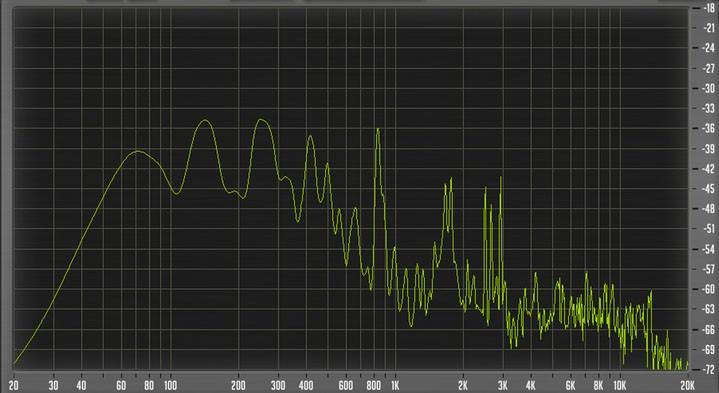The width and height of the screenshot is (719, 393).
Task: Click the 1K frequency axis label
Action: coord(395,385)
